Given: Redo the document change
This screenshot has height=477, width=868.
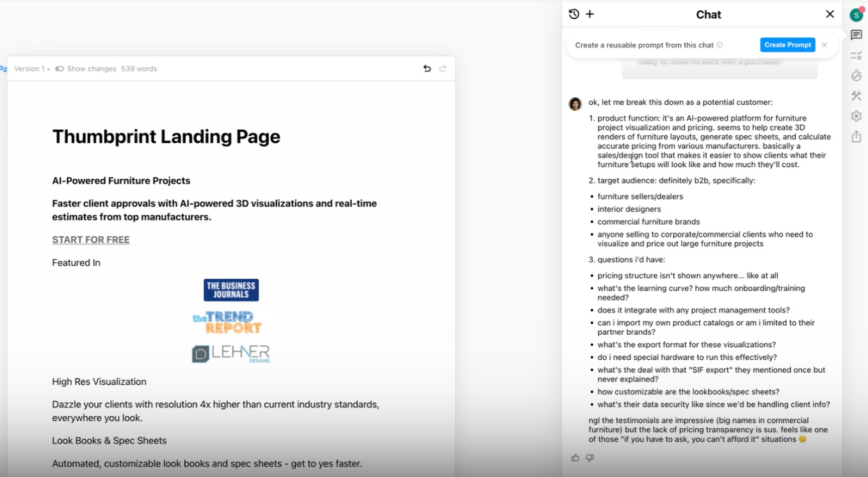Looking at the screenshot, I should coord(443,69).
